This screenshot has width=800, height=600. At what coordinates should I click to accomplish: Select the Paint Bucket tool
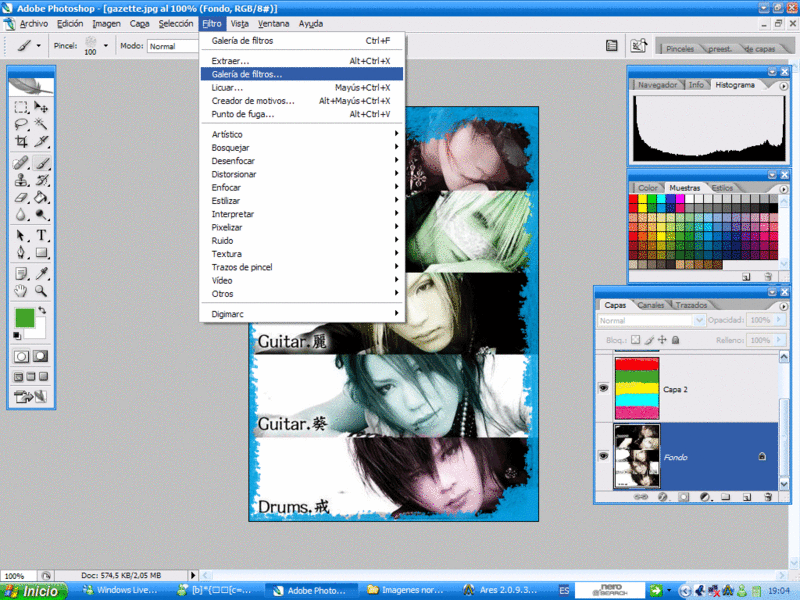pos(41,197)
